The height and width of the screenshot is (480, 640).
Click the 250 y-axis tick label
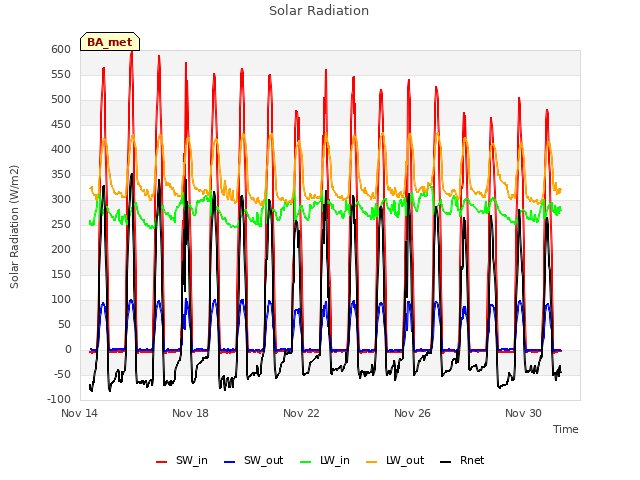[61, 225]
